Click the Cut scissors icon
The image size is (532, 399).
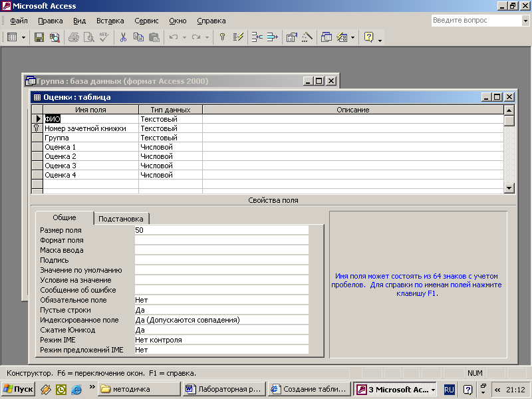tap(123, 37)
